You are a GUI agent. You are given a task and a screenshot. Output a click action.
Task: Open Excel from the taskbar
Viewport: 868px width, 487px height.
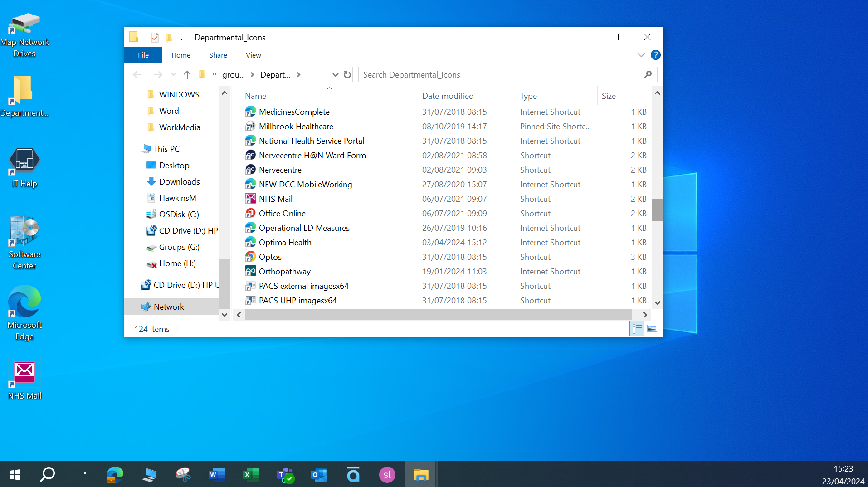[x=251, y=474]
